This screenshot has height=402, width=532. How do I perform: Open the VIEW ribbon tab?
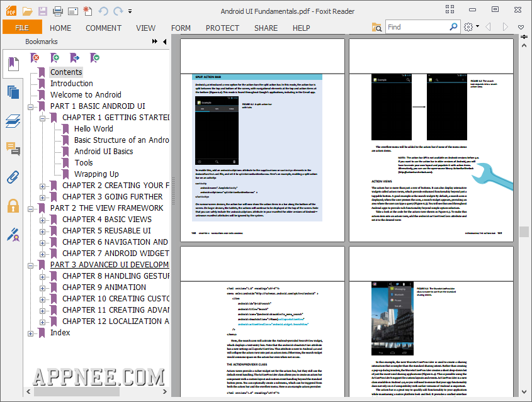[146, 28]
